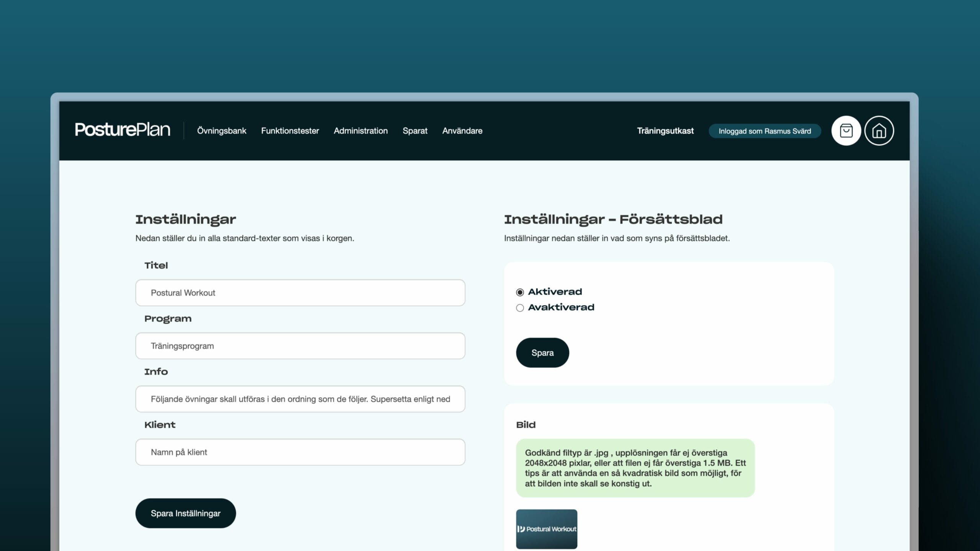The height and width of the screenshot is (551, 980).
Task: Go to Funktionstester in navigation
Action: [290, 131]
